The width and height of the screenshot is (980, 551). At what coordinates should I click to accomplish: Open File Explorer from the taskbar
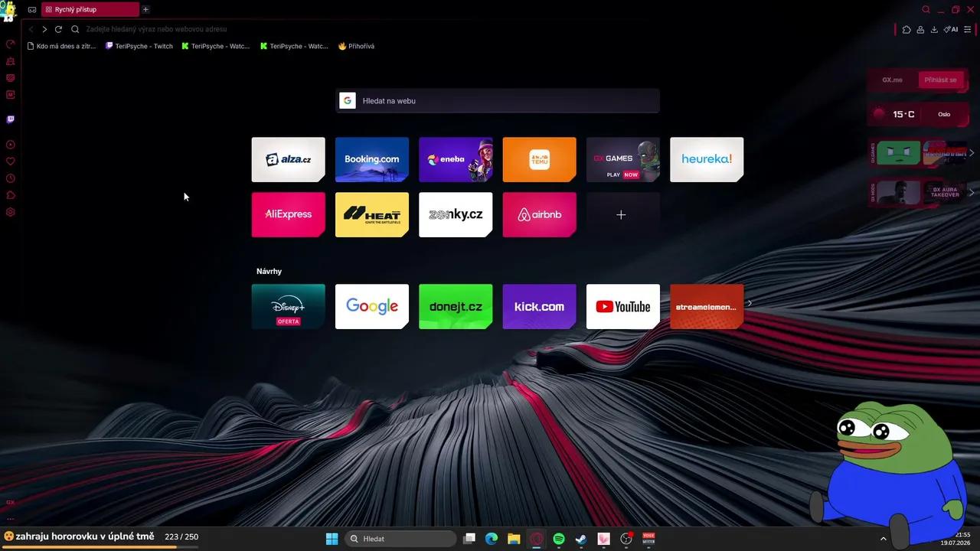click(514, 539)
